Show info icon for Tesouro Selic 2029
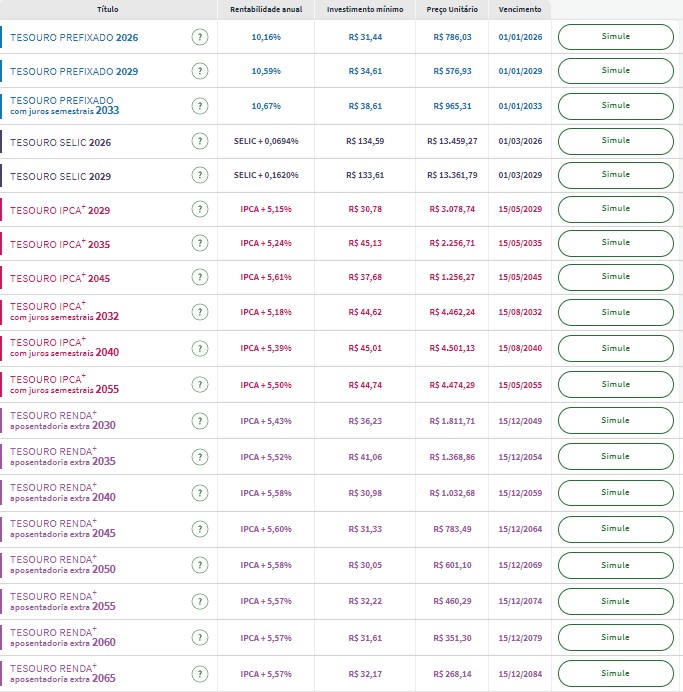Viewport: 683px width, 692px height. pyautogui.click(x=200, y=175)
